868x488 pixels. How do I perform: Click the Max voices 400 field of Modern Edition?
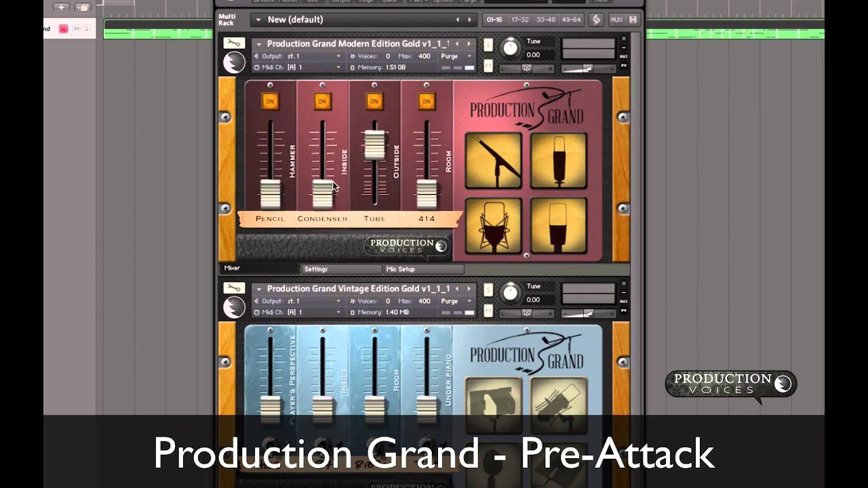pyautogui.click(x=425, y=56)
